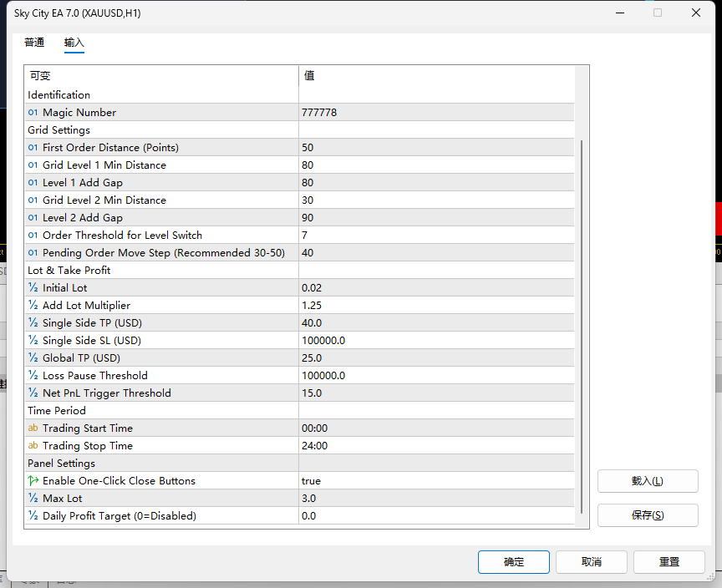Cancel the dialog with 取消
Screen dimensions: 722x588
592,562
